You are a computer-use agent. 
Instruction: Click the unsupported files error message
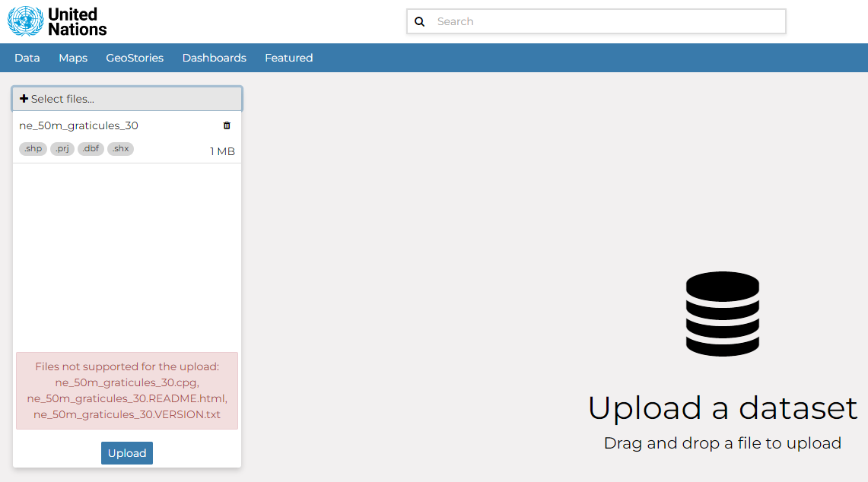pos(127,391)
